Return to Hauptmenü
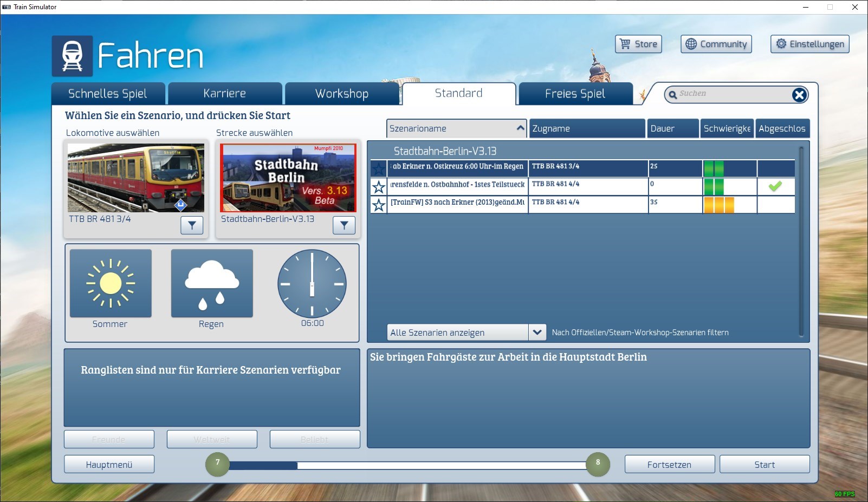868x502 pixels. point(109,465)
